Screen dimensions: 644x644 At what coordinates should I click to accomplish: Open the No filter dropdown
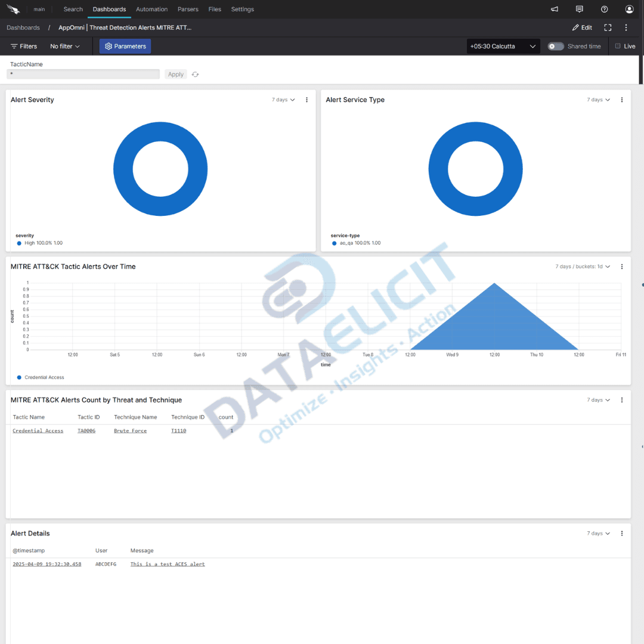coord(64,46)
